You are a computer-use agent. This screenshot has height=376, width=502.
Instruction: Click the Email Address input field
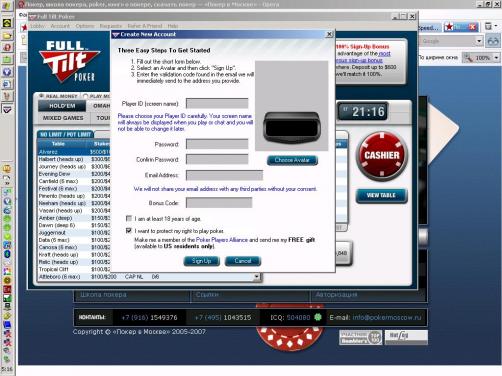tap(224, 175)
